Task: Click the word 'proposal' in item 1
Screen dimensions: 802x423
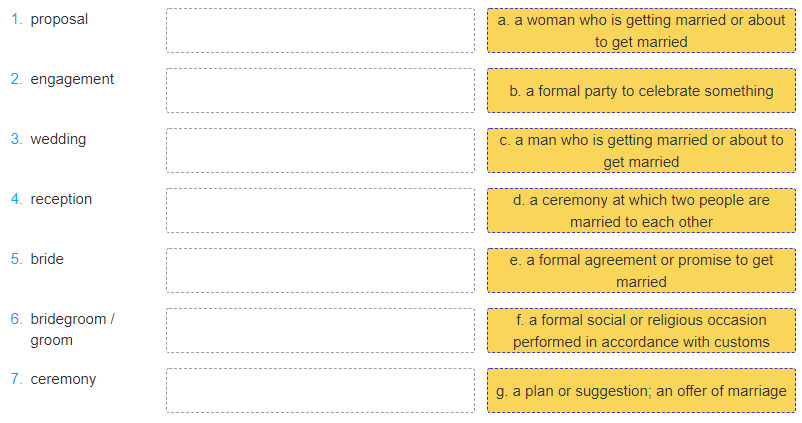Action: click(x=59, y=19)
